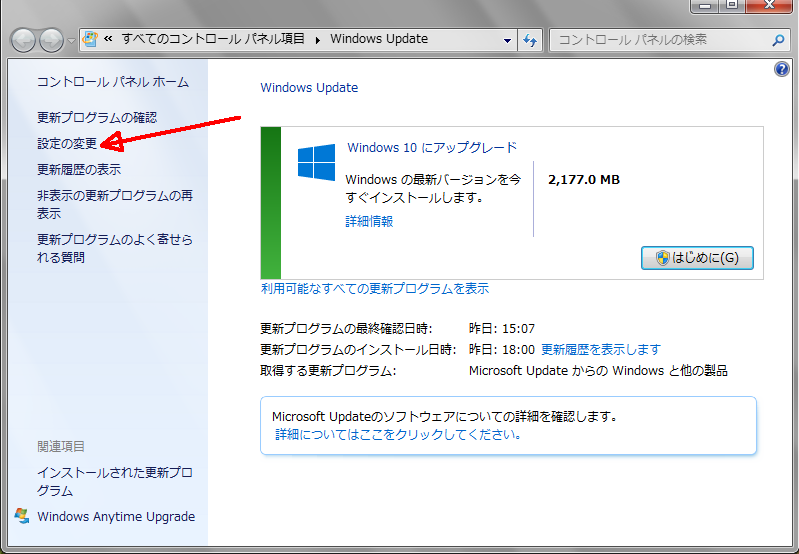Click the 2,177.0 MB size text
799x554 pixels.
pyautogui.click(x=584, y=180)
